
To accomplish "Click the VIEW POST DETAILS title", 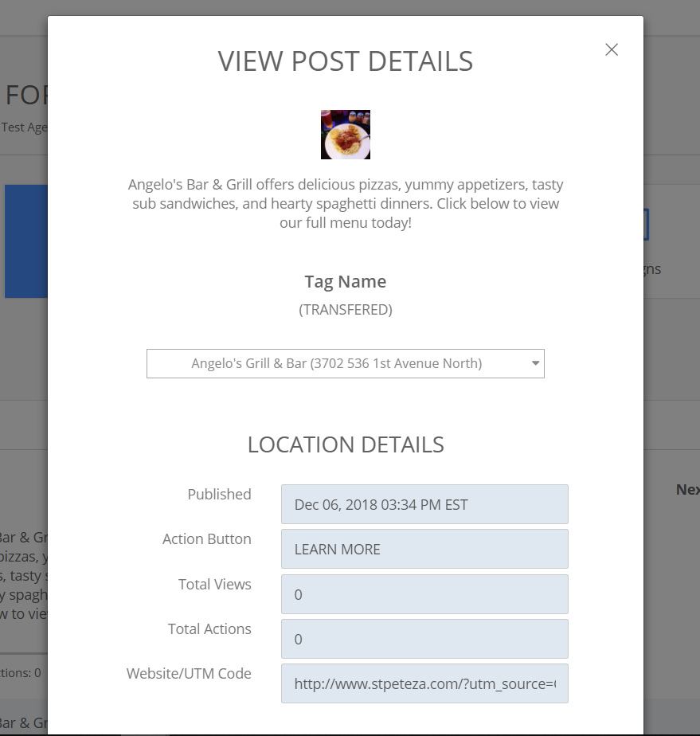I will [346, 61].
